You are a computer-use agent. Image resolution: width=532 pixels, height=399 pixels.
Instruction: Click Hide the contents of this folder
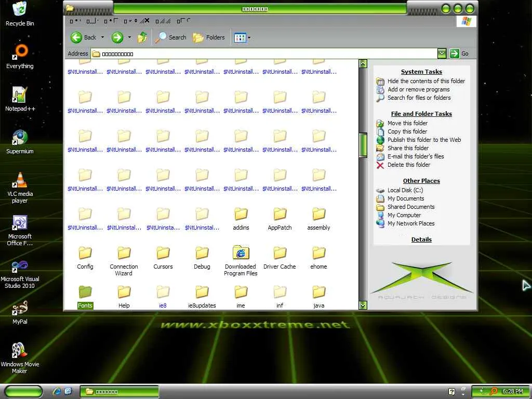tap(425, 81)
